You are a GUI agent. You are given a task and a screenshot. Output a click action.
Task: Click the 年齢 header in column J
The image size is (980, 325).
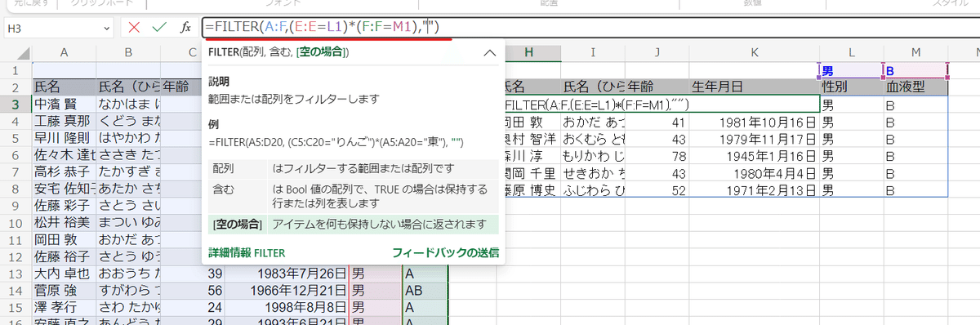click(x=657, y=87)
